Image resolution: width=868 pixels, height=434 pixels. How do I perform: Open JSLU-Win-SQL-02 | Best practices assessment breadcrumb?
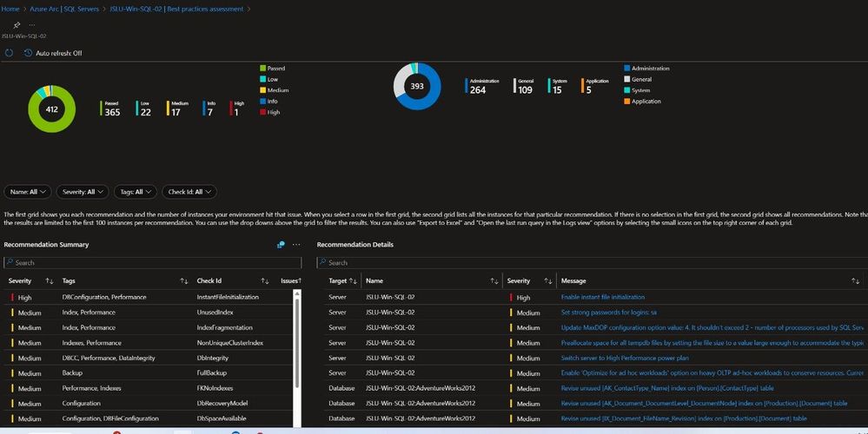176,9
